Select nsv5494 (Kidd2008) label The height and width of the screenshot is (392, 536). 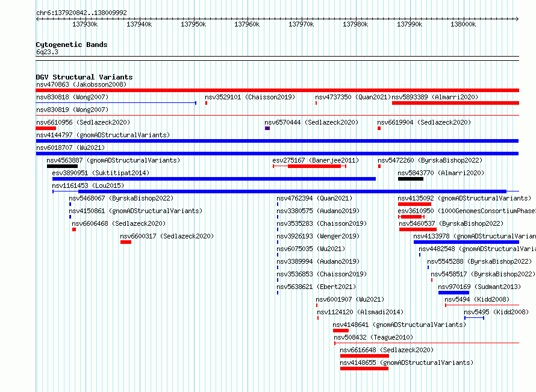[477, 299]
